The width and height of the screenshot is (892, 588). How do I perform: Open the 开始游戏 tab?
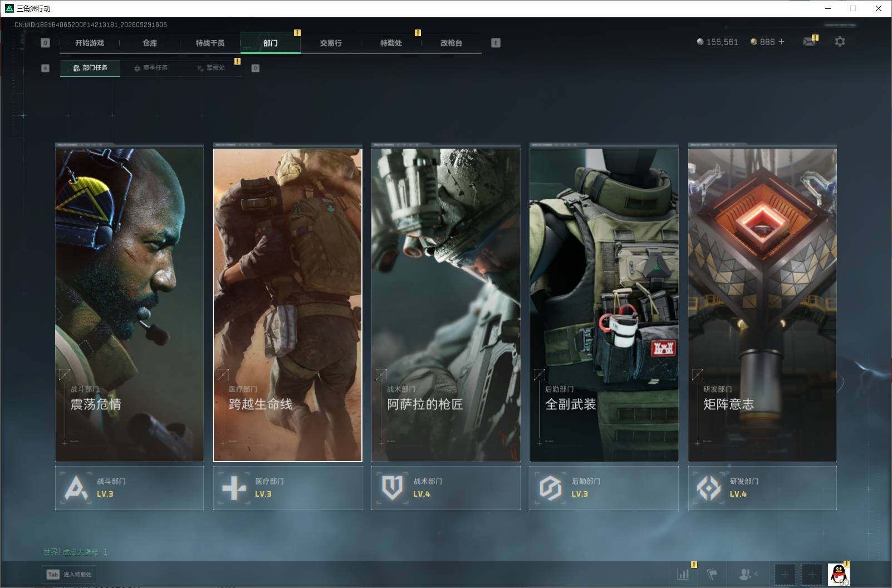[90, 43]
